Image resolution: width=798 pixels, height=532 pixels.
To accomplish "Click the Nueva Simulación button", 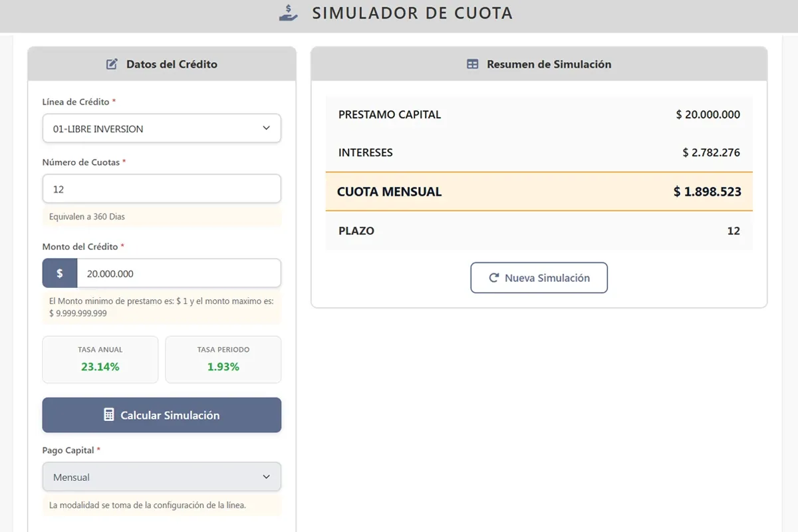I will pyautogui.click(x=539, y=278).
